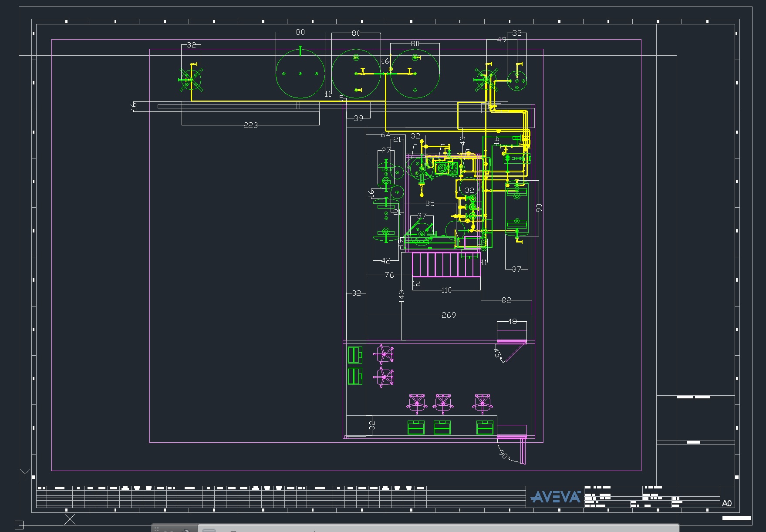Click the 12 dimension beside the stairs
Image resolution: width=766 pixels, height=532 pixels.
click(416, 283)
